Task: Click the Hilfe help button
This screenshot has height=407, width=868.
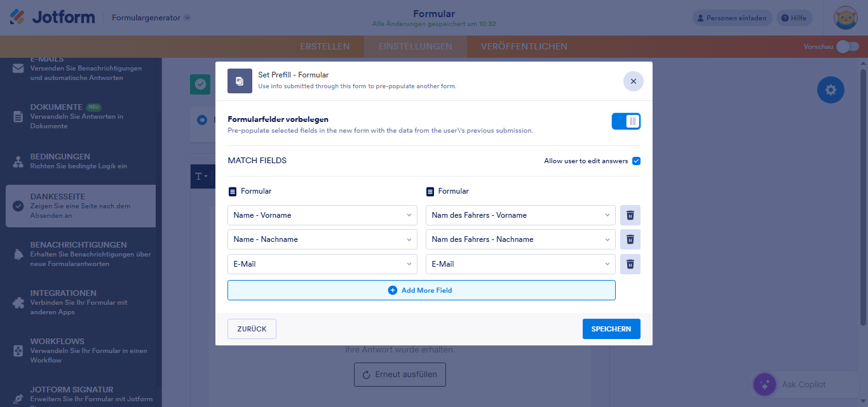Action: [793, 18]
